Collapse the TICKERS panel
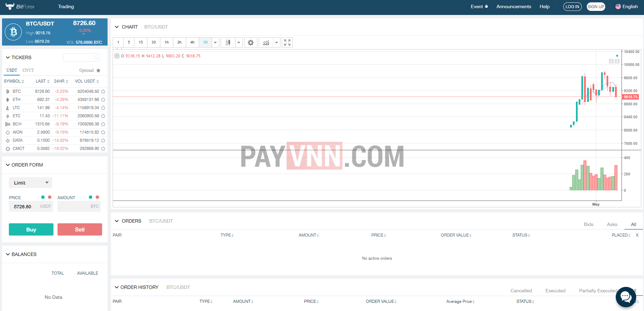644x311 pixels. tap(8, 57)
